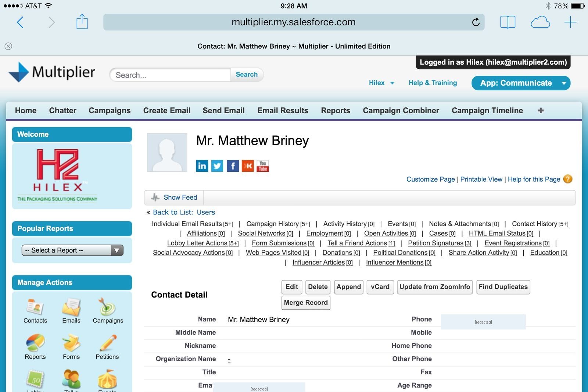
Task: Open Campaigns in Manage Actions
Action: click(108, 311)
